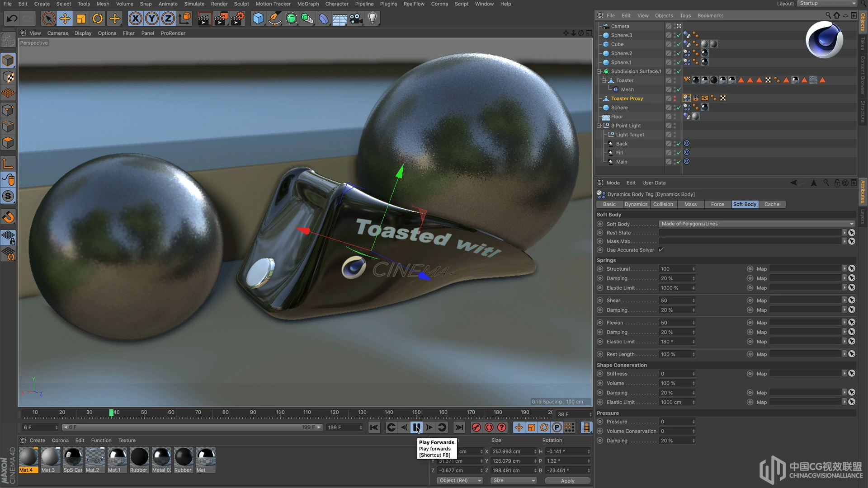Viewport: 868px width, 488px height.
Task: Activate the Scale tool
Action: 81,19
